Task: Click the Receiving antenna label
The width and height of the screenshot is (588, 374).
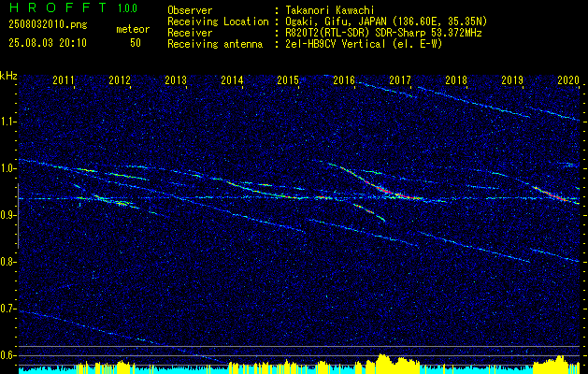Action: point(215,44)
